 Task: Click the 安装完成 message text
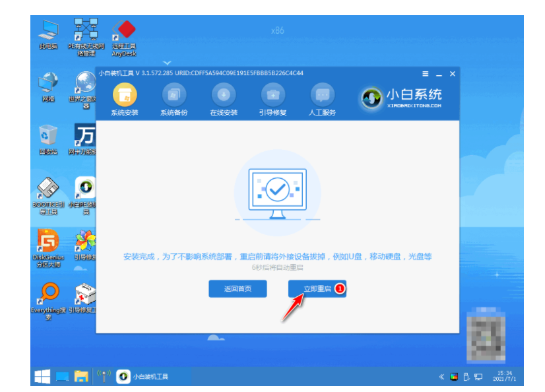point(277,257)
